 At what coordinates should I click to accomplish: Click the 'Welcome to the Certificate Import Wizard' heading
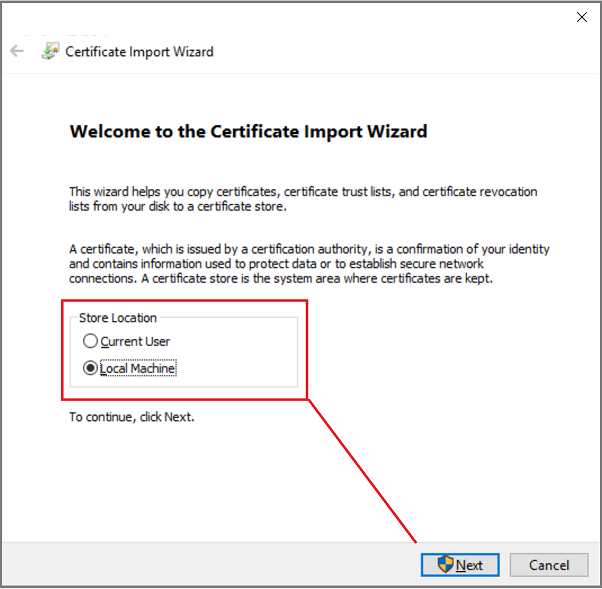(248, 132)
